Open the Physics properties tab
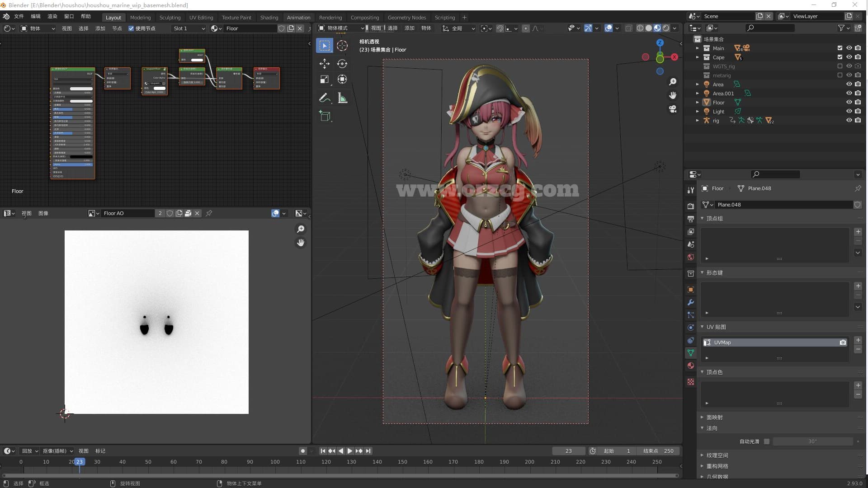 pos(690,328)
